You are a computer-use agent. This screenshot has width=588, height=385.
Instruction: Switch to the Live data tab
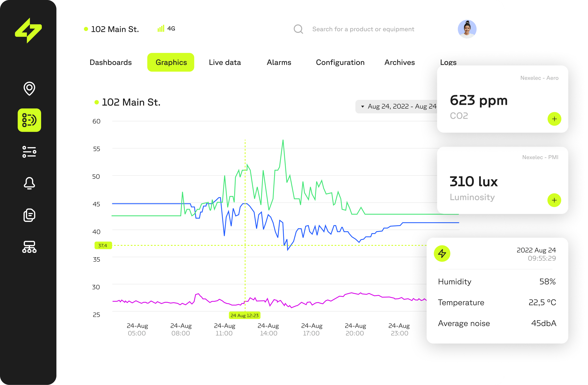coord(225,62)
